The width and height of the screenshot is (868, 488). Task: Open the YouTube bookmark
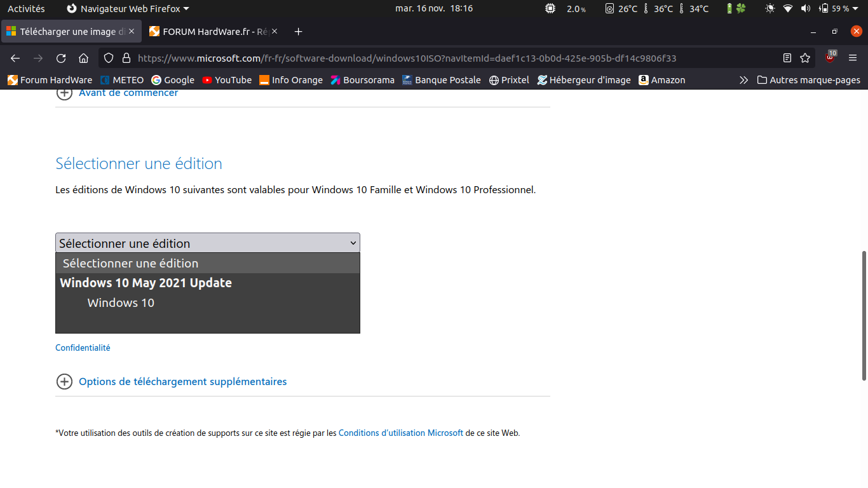pos(227,80)
